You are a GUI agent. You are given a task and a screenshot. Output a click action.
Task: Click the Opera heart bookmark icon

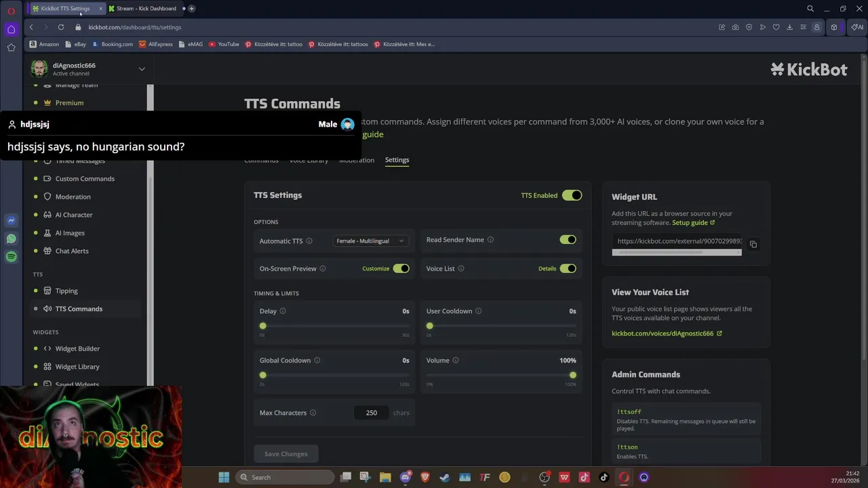(776, 27)
